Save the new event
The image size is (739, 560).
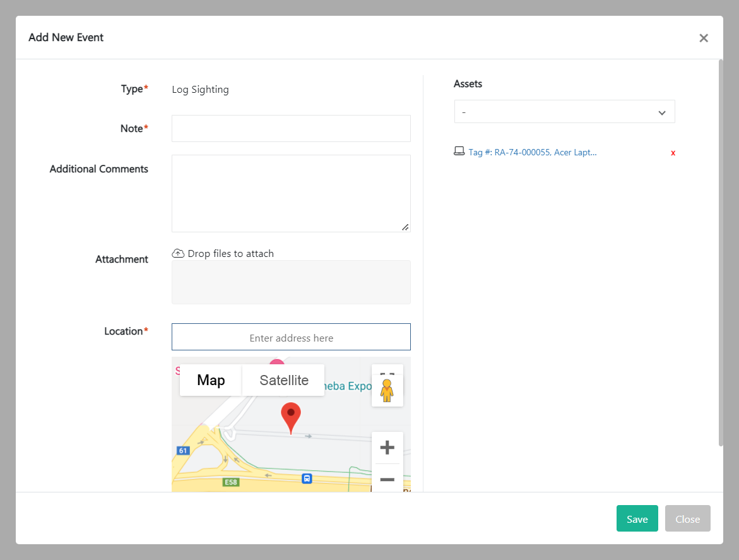(x=637, y=518)
